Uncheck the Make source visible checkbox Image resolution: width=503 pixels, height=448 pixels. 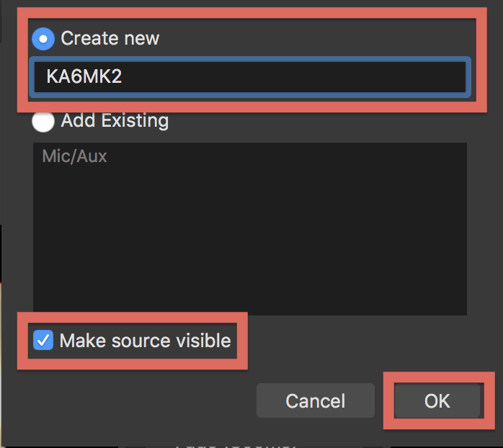tap(44, 341)
